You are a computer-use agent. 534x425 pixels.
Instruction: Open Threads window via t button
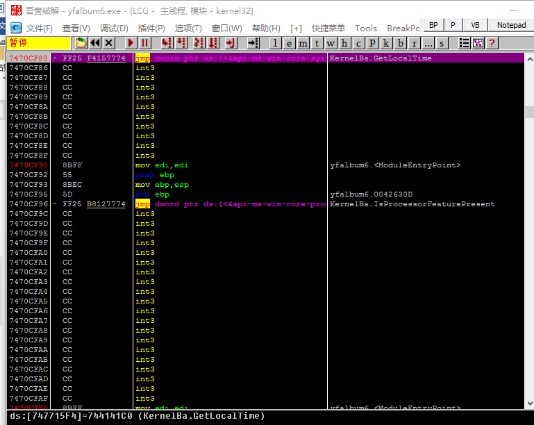pyautogui.click(x=317, y=43)
